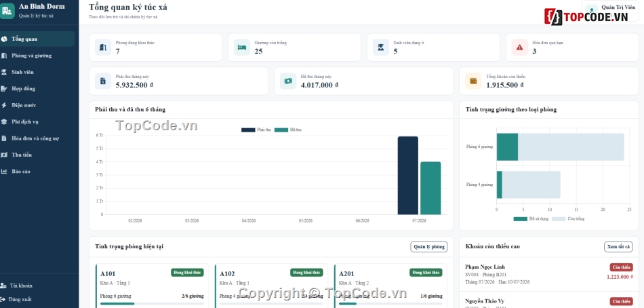Image resolution: width=644 pixels, height=308 pixels.
Task: Click the Đăng xuất logout icon
Action: (3, 299)
